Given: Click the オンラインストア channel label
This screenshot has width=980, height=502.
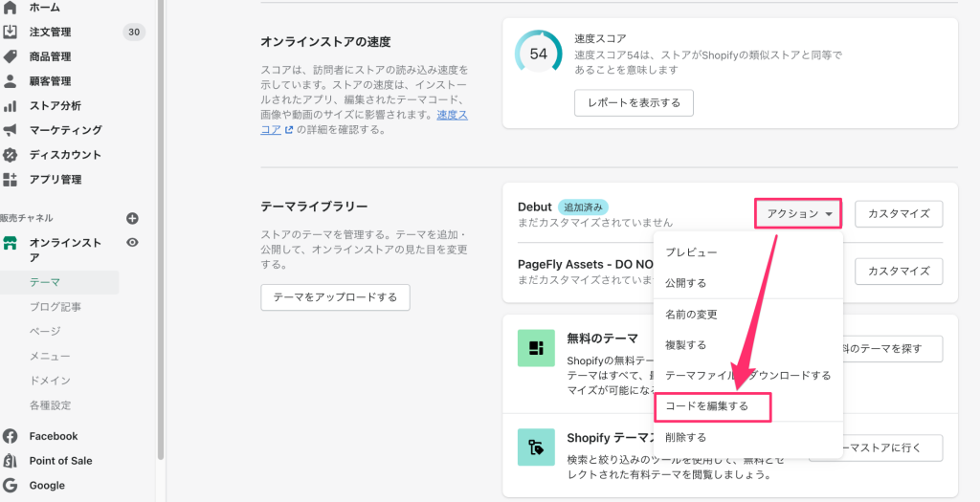Looking at the screenshot, I should pyautogui.click(x=66, y=250).
